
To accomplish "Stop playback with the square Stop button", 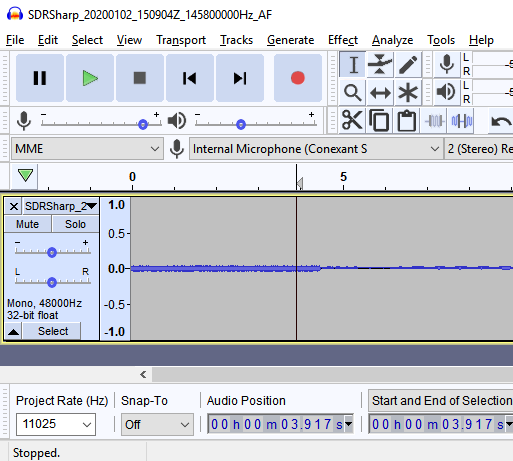I will click(x=140, y=78).
